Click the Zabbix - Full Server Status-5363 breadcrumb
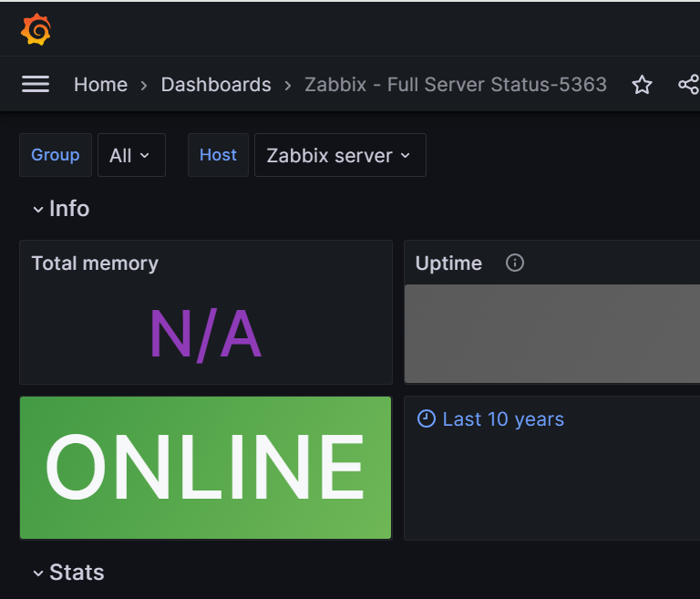The height and width of the screenshot is (599, 700). point(456,85)
